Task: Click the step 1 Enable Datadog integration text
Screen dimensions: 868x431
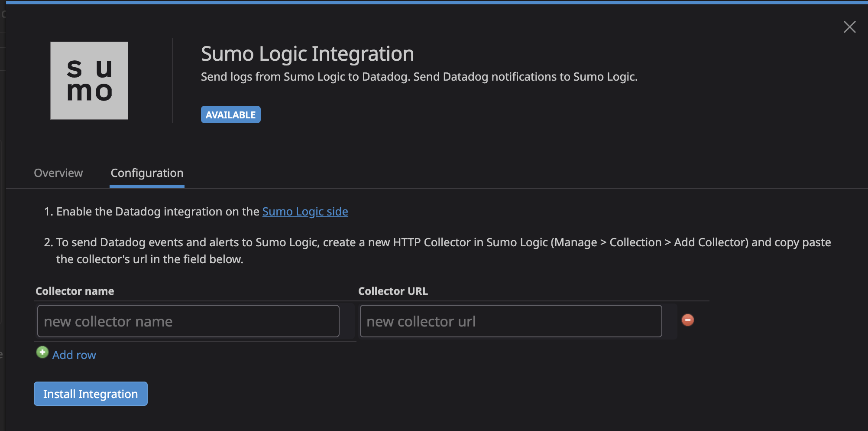Action: point(158,212)
